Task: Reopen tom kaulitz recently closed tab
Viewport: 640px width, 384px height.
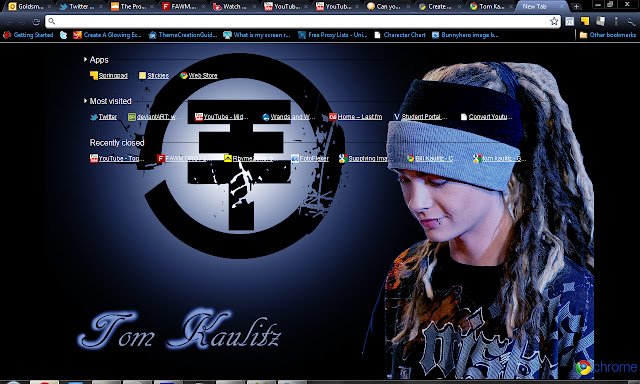Action: click(x=499, y=158)
